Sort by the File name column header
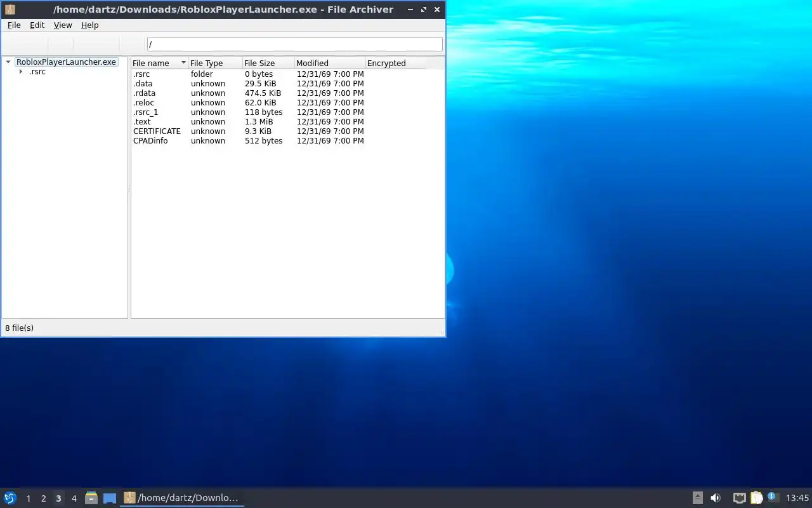The height and width of the screenshot is (508, 812). tap(160, 63)
